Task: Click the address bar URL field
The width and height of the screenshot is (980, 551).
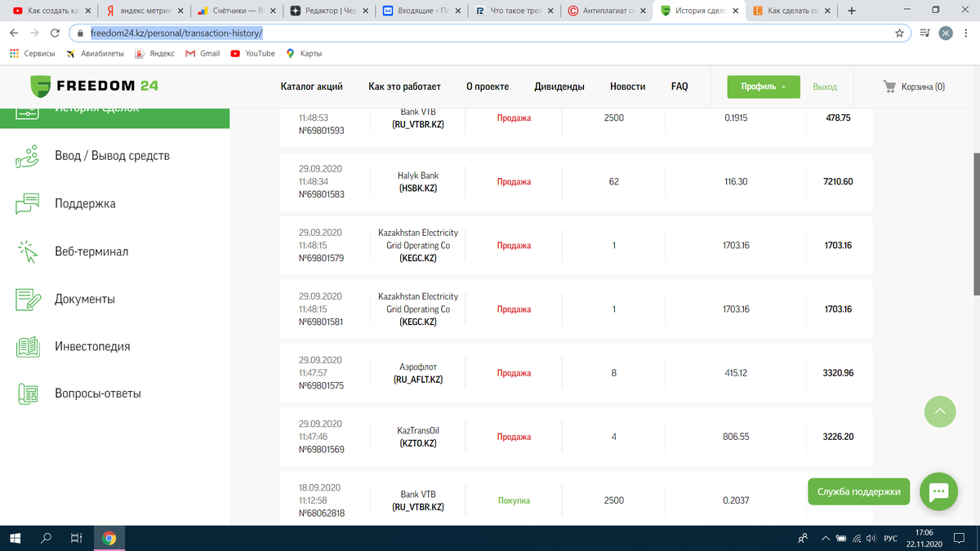Action: (490, 33)
